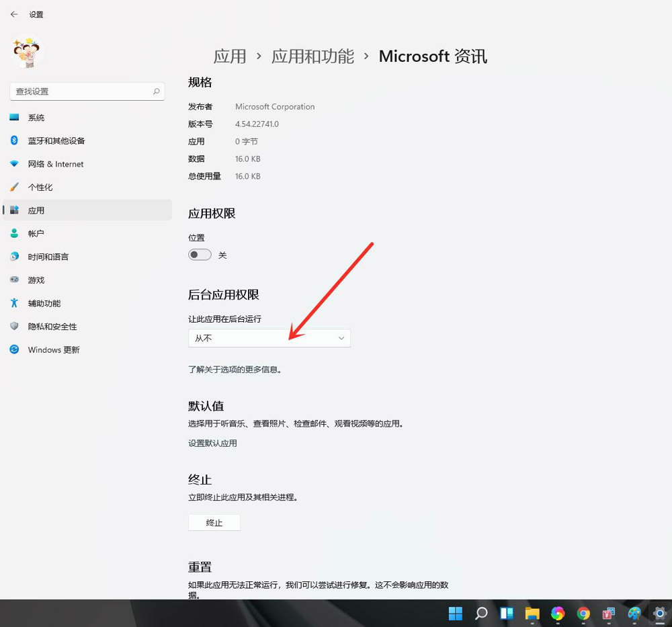Open 游戏 in sidebar
Image resolution: width=672 pixels, height=627 pixels.
tap(87, 280)
